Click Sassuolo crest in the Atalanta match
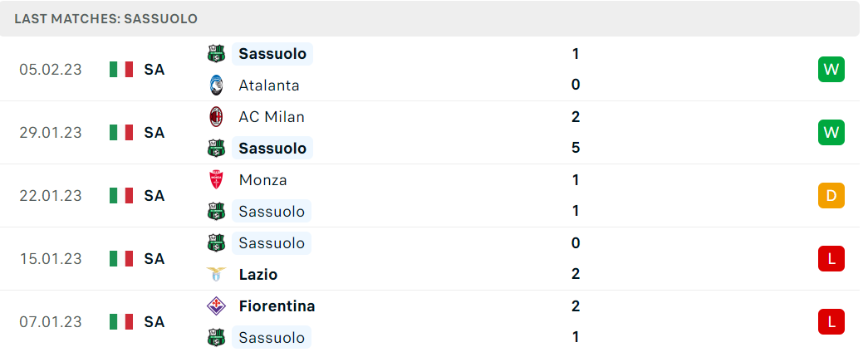Viewport: 868px width, 352px height. click(216, 54)
